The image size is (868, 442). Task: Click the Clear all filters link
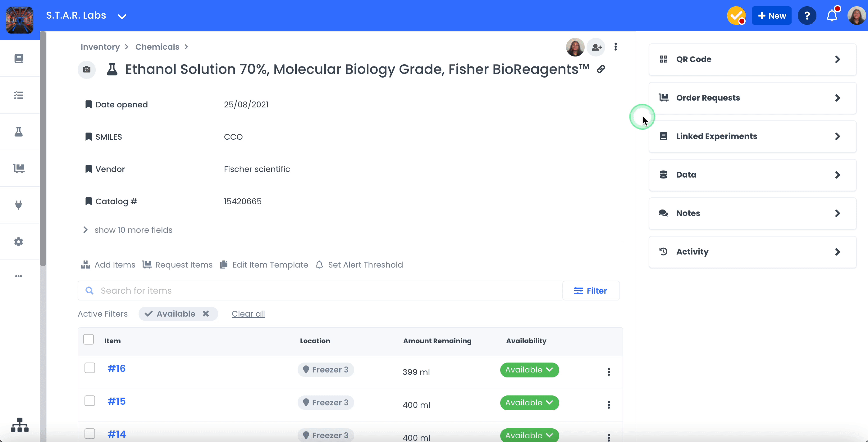point(248,314)
